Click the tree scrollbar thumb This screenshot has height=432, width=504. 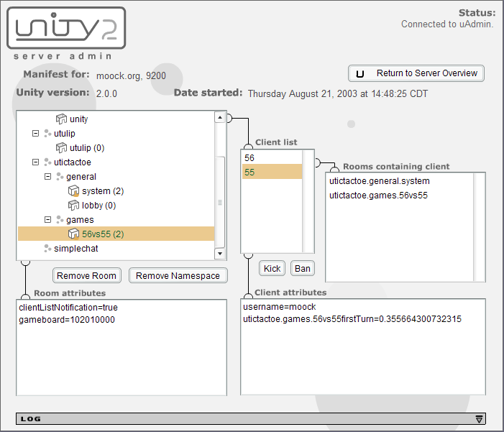[x=220, y=202]
